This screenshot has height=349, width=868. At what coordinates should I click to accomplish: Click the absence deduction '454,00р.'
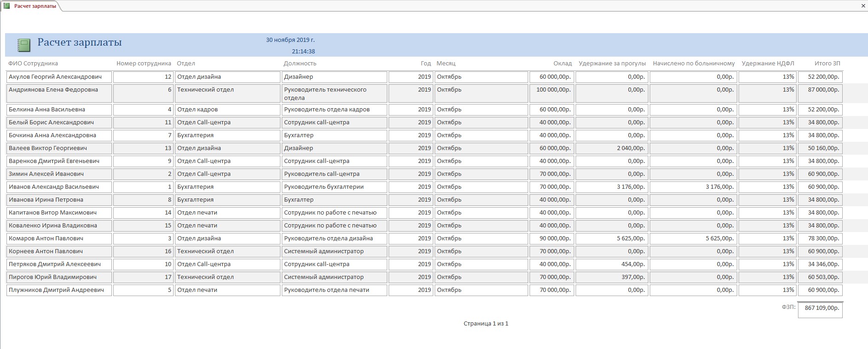612,264
